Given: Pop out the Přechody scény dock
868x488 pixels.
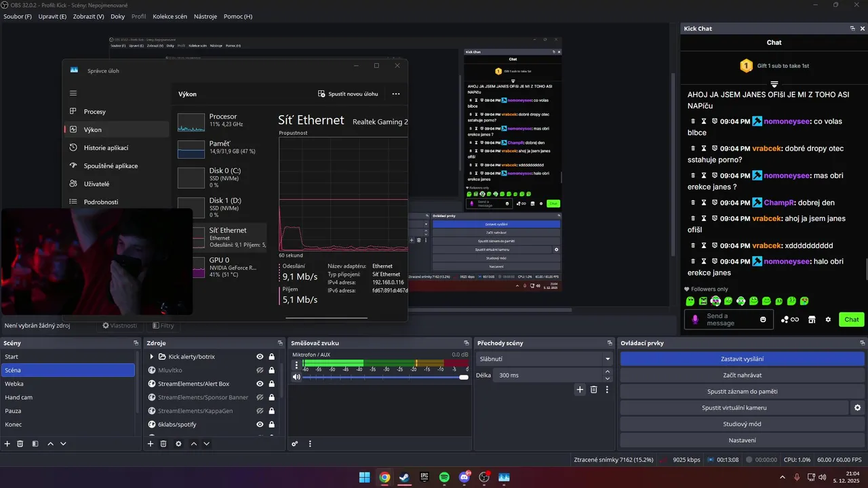Looking at the screenshot, I should [x=610, y=343].
